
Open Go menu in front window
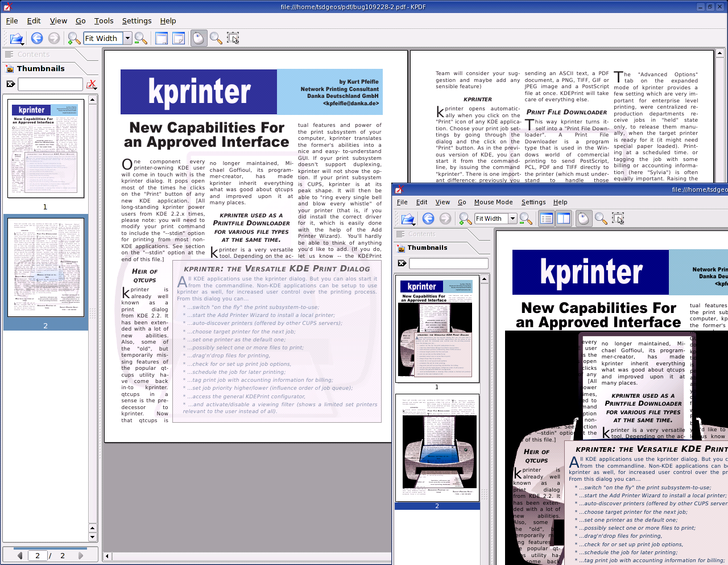pos(462,202)
